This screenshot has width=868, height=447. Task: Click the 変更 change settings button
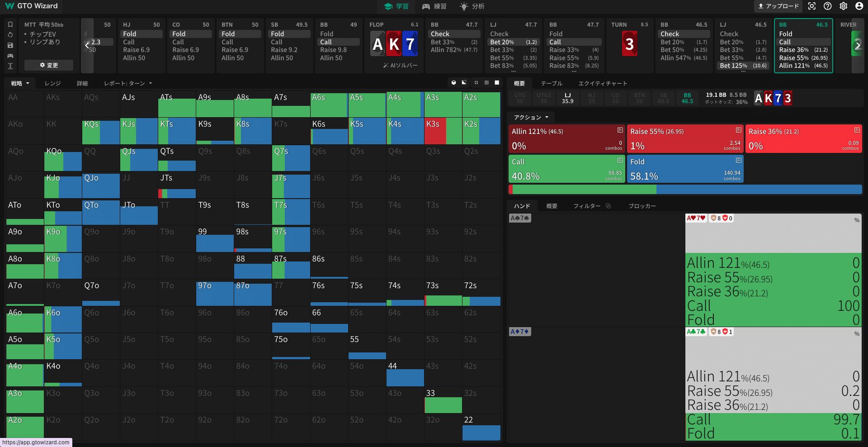(x=48, y=65)
